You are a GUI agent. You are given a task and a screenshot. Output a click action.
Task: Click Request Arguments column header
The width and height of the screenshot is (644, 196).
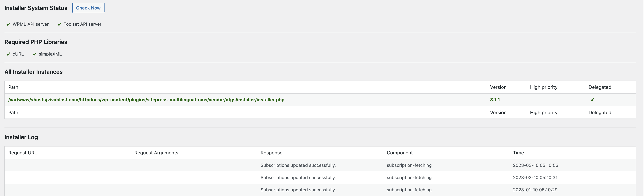click(156, 153)
